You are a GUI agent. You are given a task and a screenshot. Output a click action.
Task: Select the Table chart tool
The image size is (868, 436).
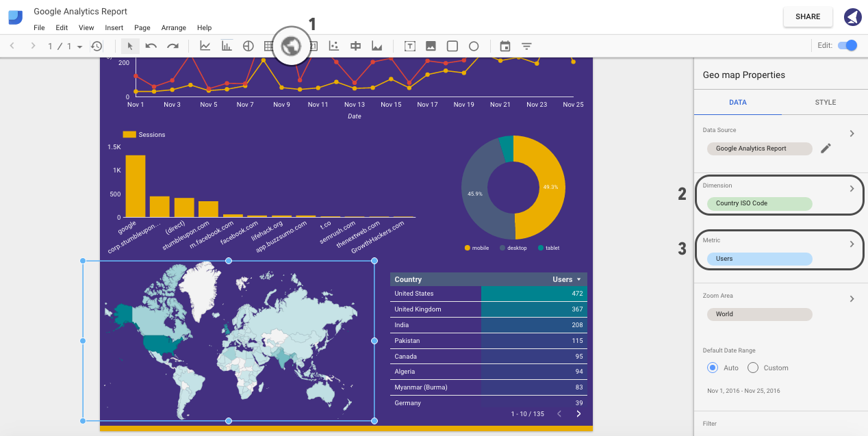(x=268, y=46)
